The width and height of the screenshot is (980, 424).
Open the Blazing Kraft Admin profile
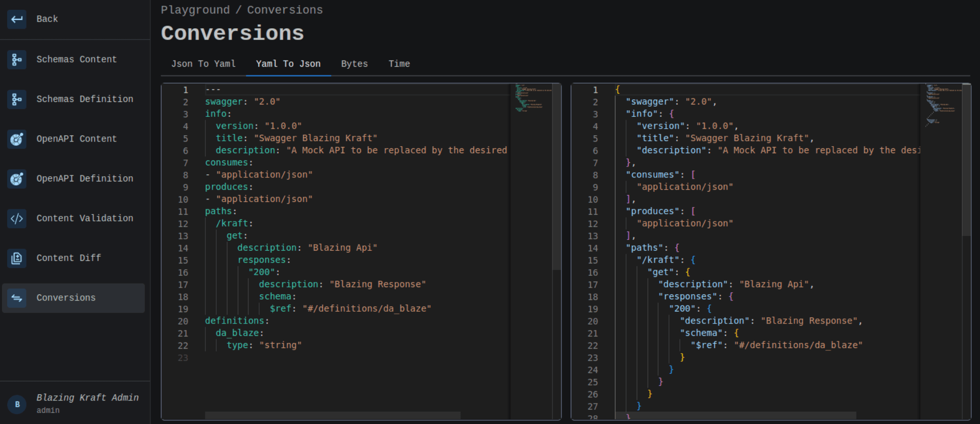[x=87, y=398]
